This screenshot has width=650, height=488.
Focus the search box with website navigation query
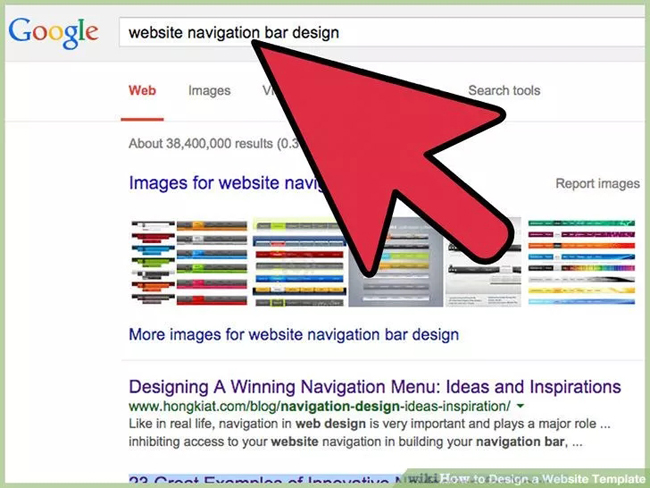coord(384,32)
